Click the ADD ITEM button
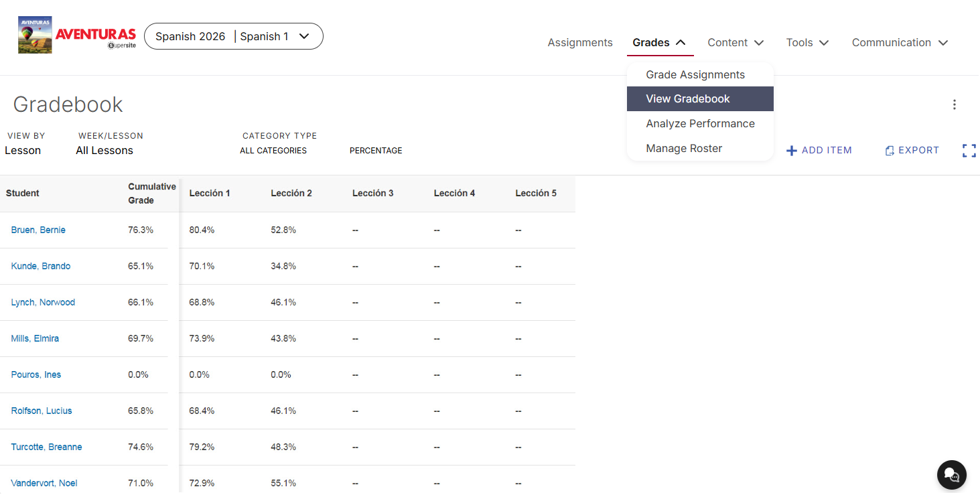The width and height of the screenshot is (980, 497). (819, 151)
